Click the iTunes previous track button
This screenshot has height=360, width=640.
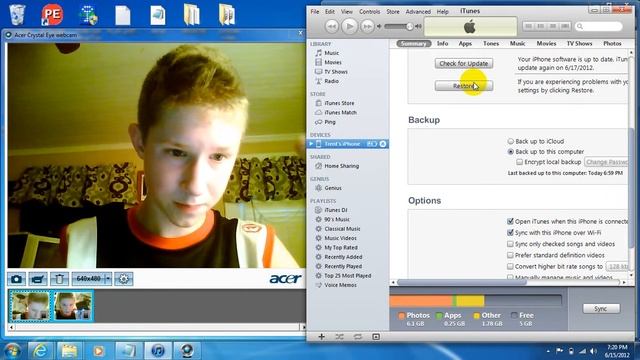click(332, 27)
